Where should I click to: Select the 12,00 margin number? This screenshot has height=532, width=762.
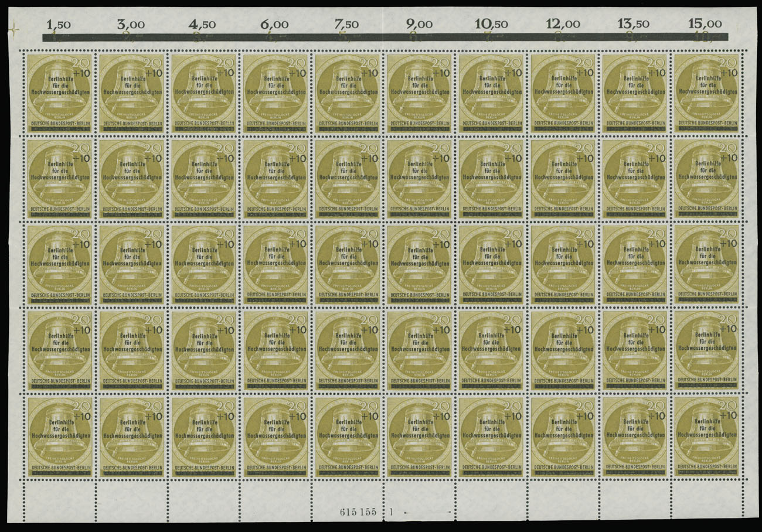(x=562, y=25)
